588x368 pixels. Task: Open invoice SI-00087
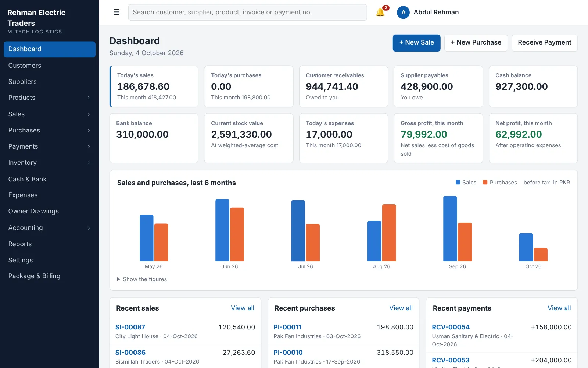pos(130,327)
